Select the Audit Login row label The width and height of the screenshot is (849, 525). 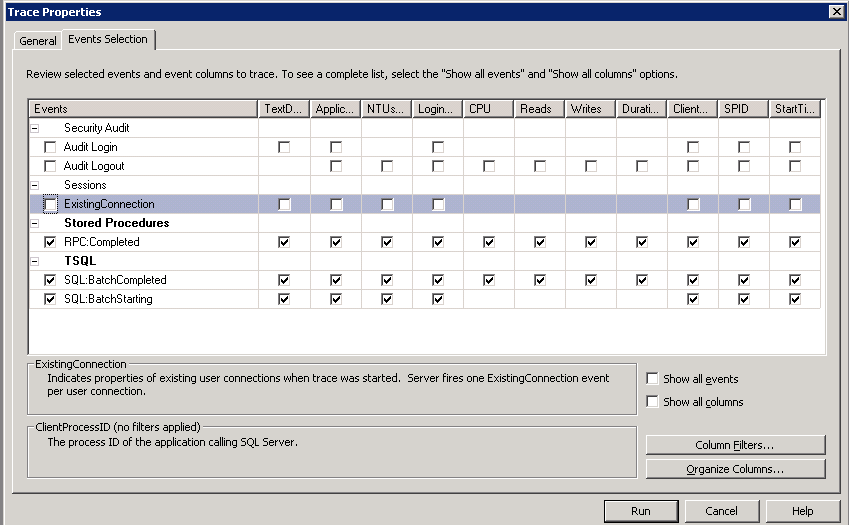(90, 147)
